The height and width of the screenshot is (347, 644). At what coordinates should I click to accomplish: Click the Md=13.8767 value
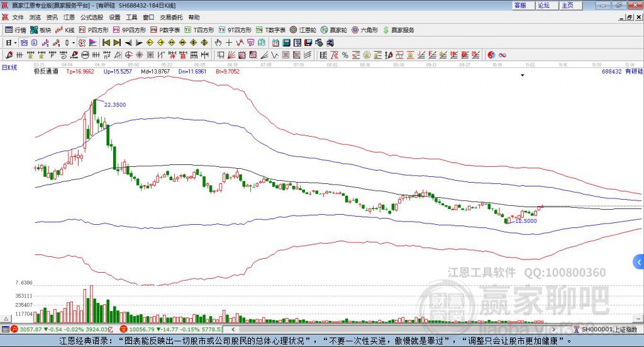tap(155, 71)
